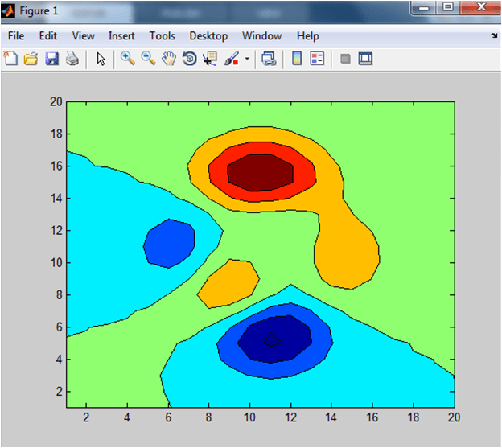Close the Figure 1 window
Screen dimensions: 502x448
480,7
